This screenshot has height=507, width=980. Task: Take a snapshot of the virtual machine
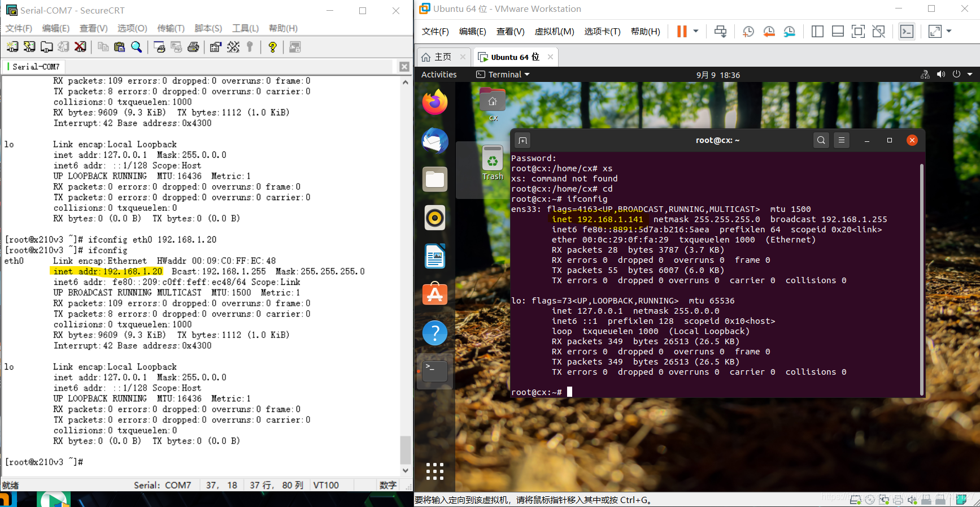748,32
